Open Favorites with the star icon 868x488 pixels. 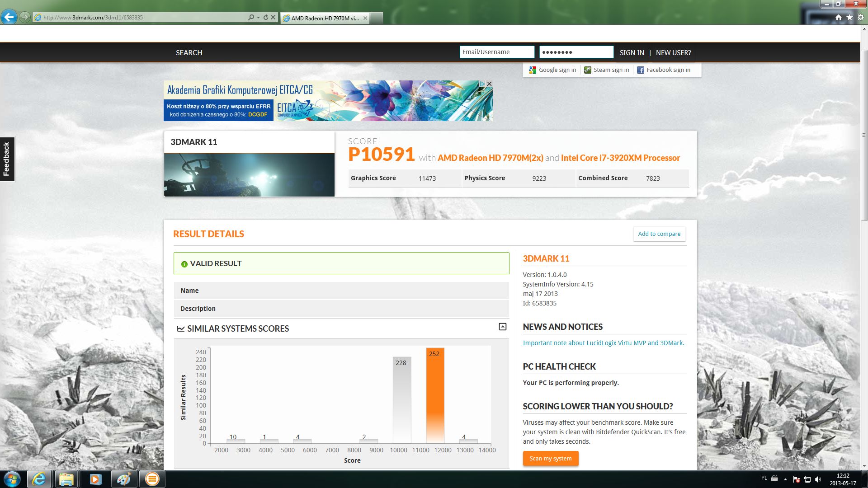click(849, 17)
